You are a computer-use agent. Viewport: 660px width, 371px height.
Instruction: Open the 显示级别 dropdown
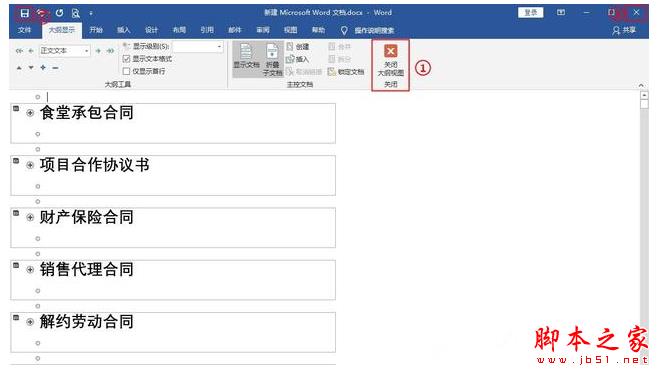click(219, 46)
